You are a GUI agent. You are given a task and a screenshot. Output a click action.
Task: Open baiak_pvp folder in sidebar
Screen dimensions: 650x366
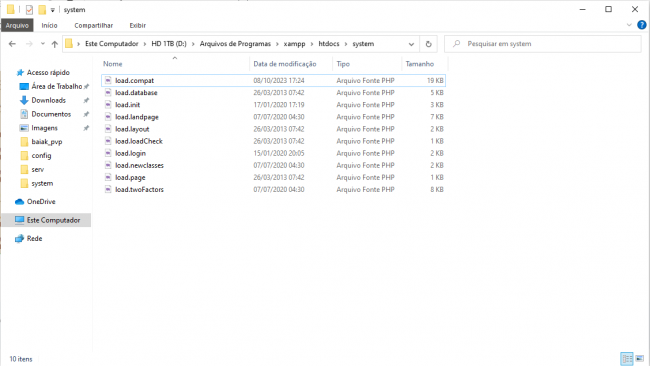click(47, 142)
